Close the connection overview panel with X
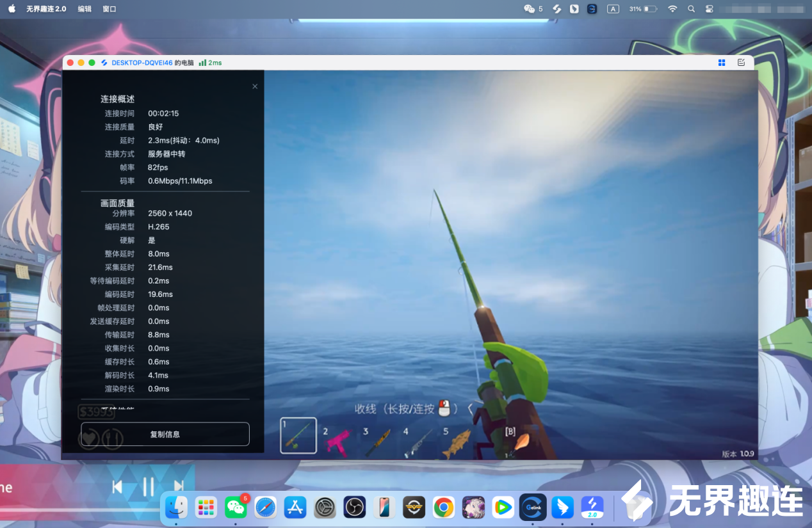This screenshot has width=812, height=528. pyautogui.click(x=255, y=86)
